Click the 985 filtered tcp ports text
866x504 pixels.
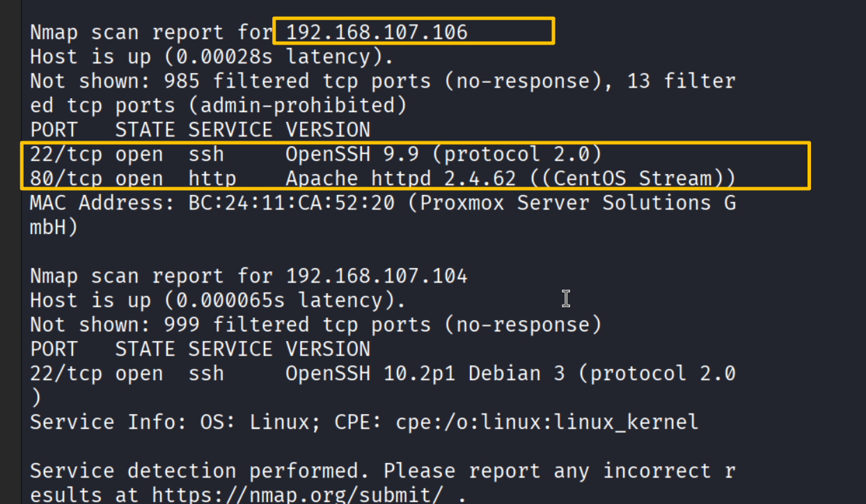pyautogui.click(x=297, y=81)
